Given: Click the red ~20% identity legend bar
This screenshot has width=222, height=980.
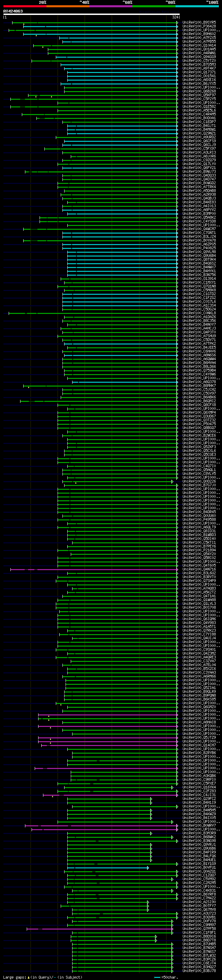Looking at the screenshot, I should (25, 6).
